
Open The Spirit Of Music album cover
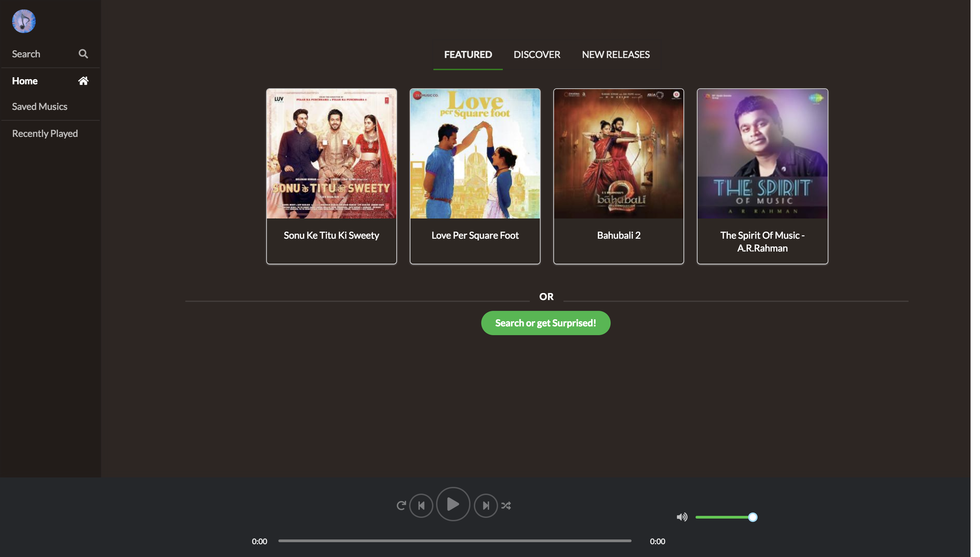(x=762, y=154)
